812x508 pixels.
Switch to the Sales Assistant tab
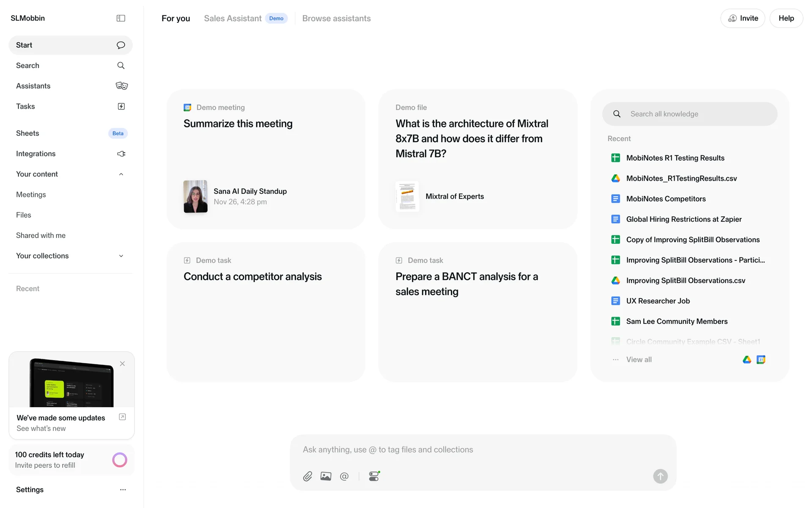pos(233,18)
